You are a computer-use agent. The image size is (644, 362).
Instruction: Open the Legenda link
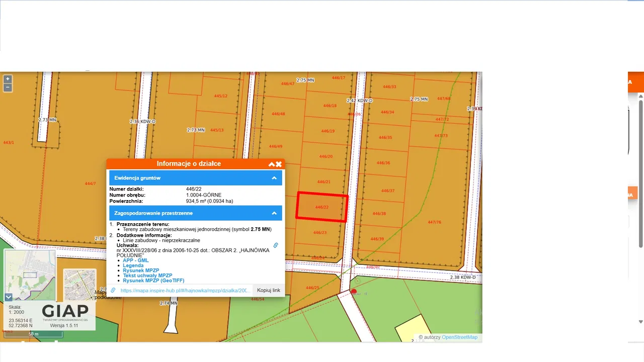133,265
